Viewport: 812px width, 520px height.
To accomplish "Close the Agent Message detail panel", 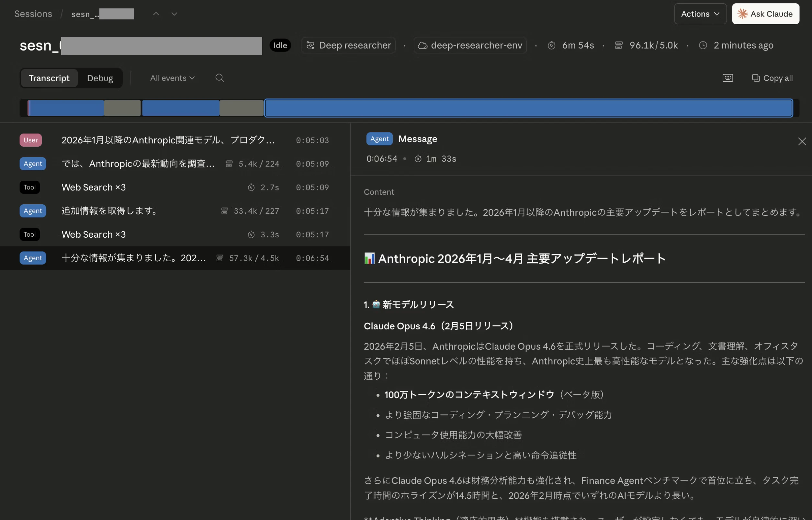I will (802, 141).
